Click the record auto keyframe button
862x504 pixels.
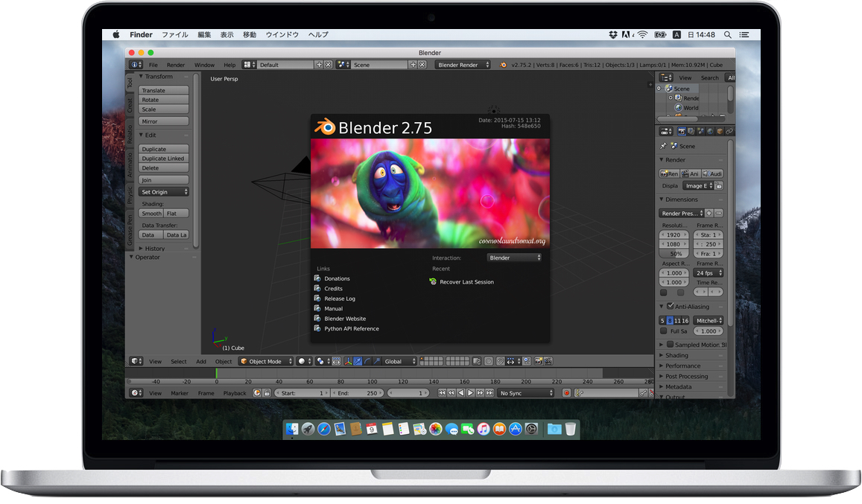[x=567, y=393]
